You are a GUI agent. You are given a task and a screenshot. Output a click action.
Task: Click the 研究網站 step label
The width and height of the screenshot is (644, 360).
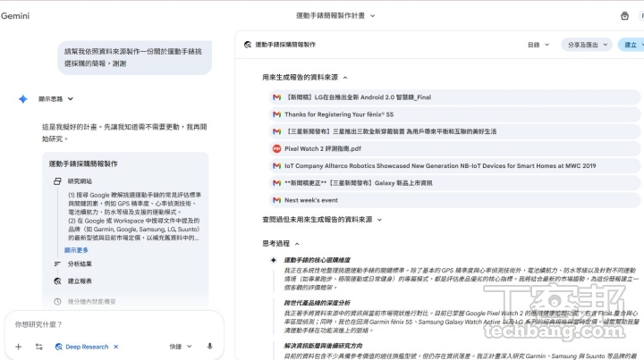point(80,181)
